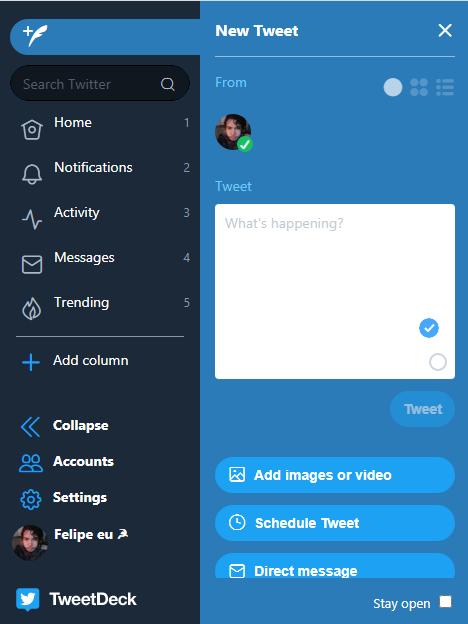Image resolution: width=468 pixels, height=624 pixels.
Task: Click the empty circle in tweet box
Action: coord(438,362)
